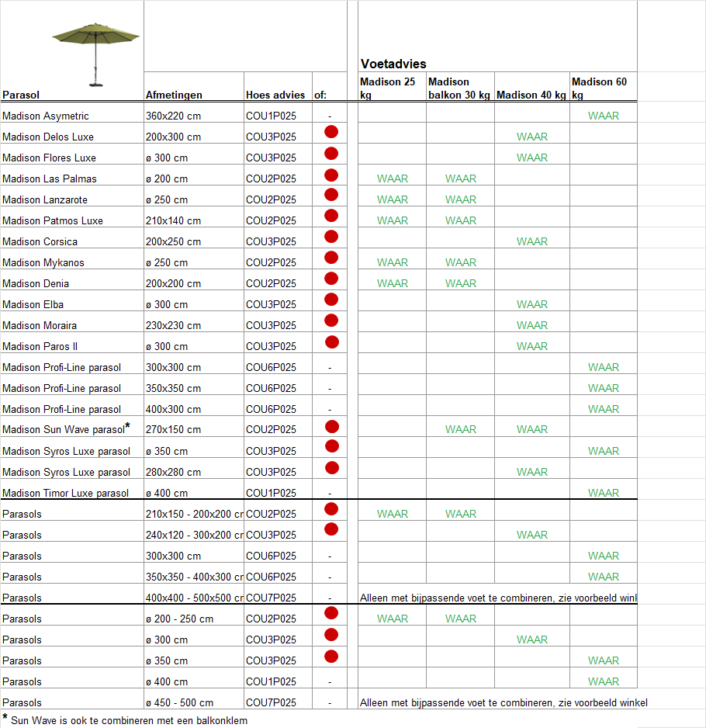Click the red dot in the 210x150 - 200x200 row

click(x=331, y=509)
